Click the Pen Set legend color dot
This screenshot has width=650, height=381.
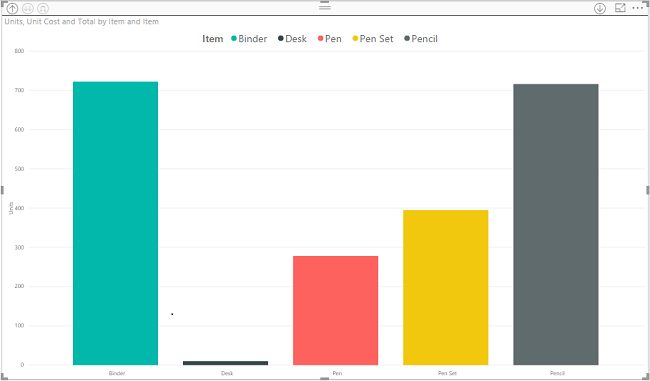[x=355, y=39]
